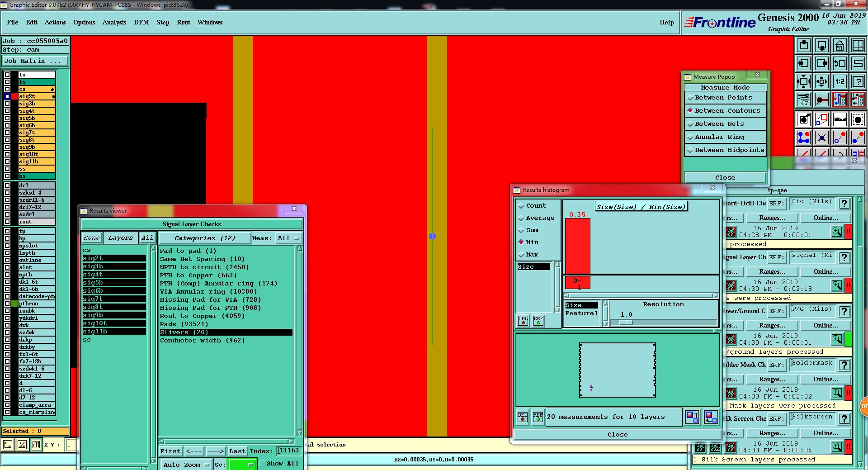This screenshot has width=868, height=470.
Task: Click the None button in Results viewer
Action: click(91, 238)
